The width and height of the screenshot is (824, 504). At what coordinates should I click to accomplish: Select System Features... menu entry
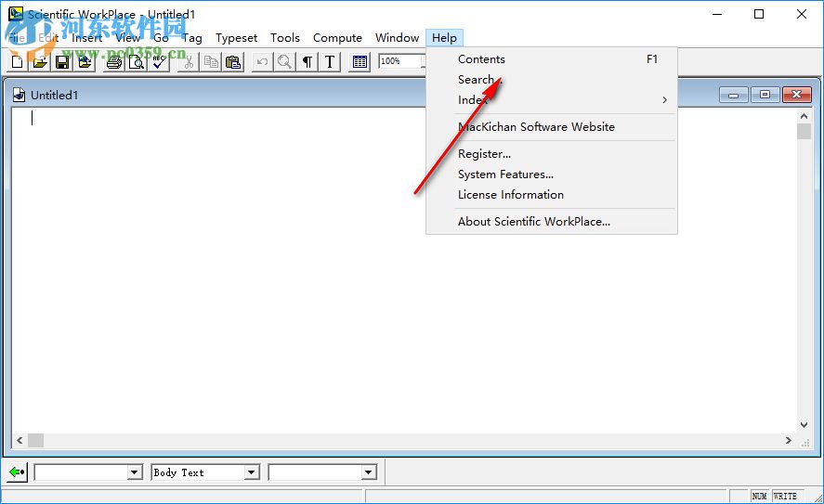551,174
